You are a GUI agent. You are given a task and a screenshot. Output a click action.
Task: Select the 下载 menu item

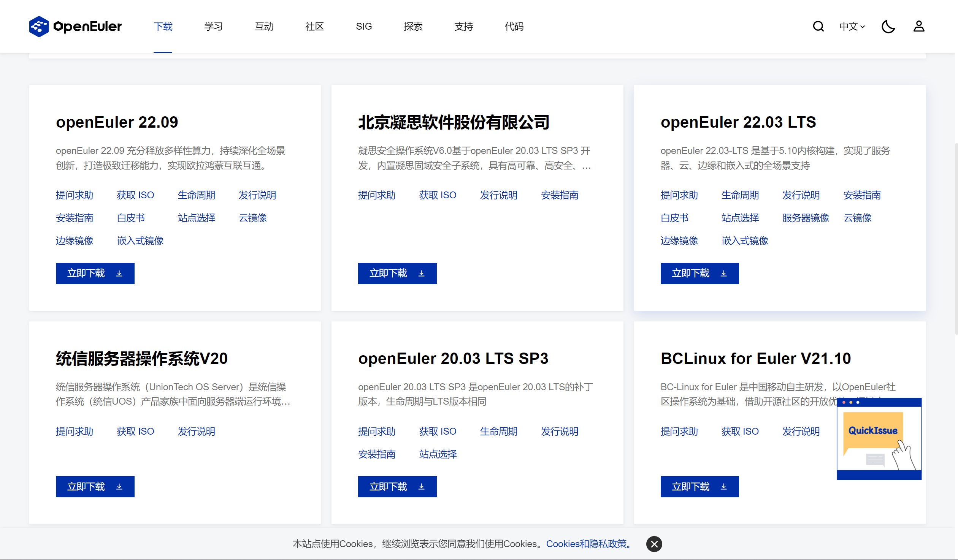click(163, 26)
